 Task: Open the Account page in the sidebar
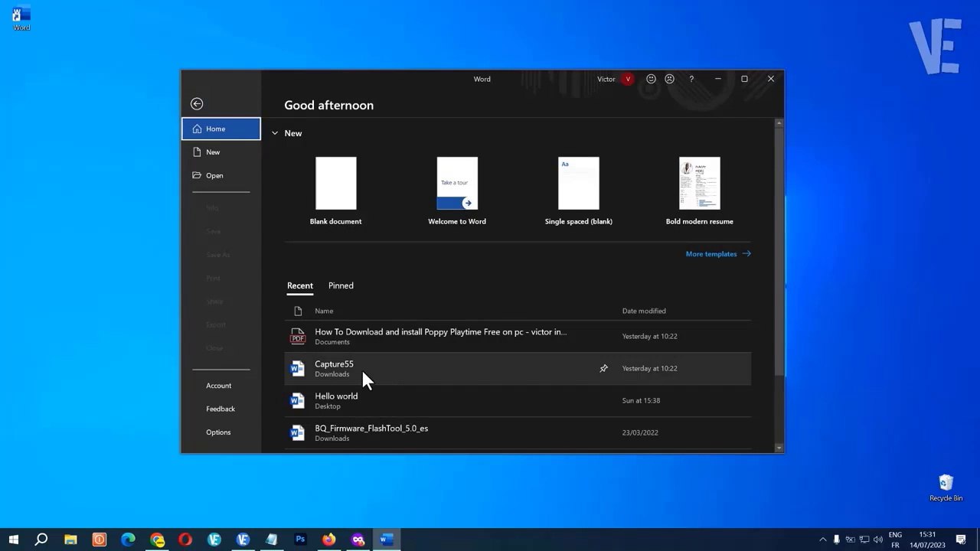click(x=221, y=386)
